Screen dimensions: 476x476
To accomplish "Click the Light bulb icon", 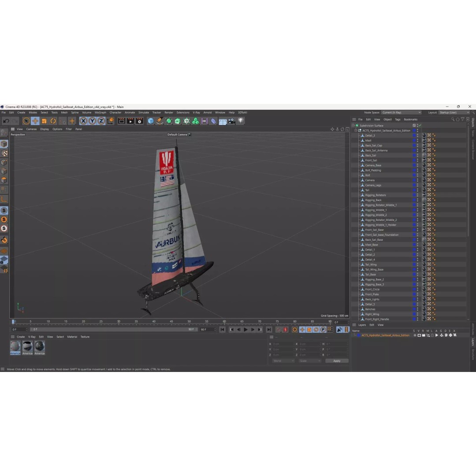I will coord(241,121).
